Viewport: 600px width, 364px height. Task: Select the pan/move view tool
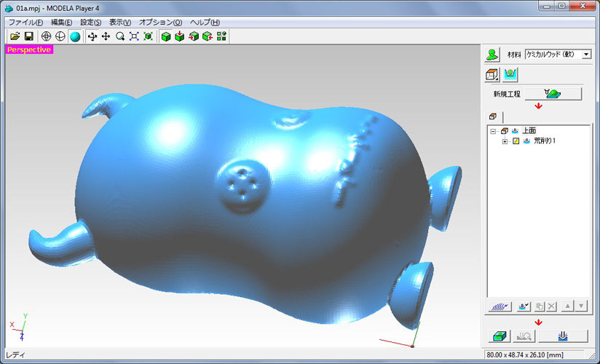click(x=106, y=36)
